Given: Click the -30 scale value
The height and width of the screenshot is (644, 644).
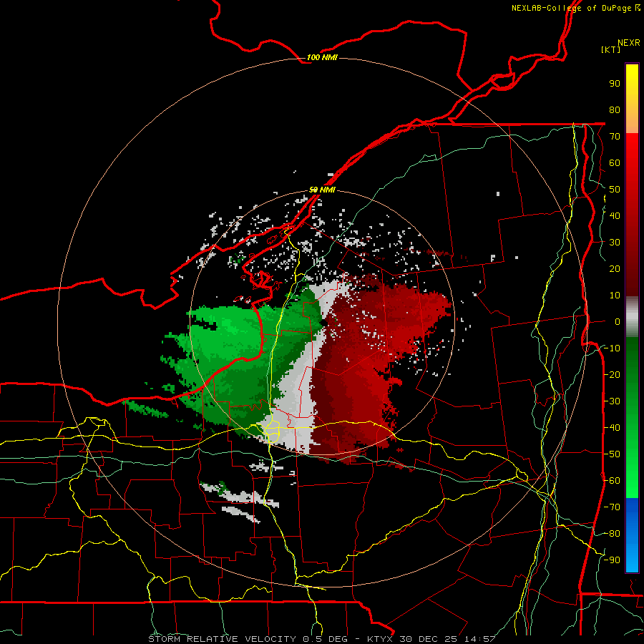Looking at the screenshot, I should click(x=612, y=401).
